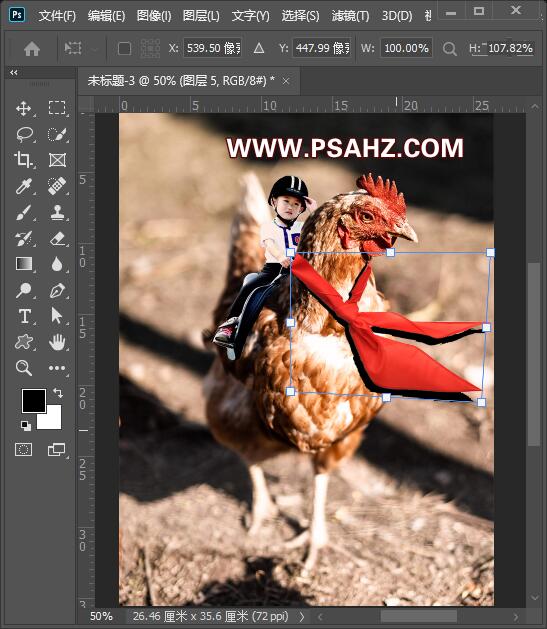Open the 选择(S) menu

click(300, 16)
